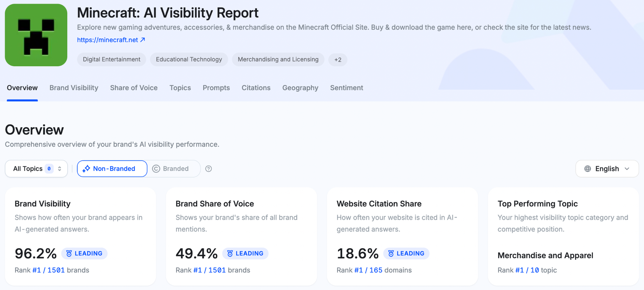This screenshot has width=644, height=290.
Task: Select the Non-Branded filter toggle
Action: pyautogui.click(x=112, y=168)
